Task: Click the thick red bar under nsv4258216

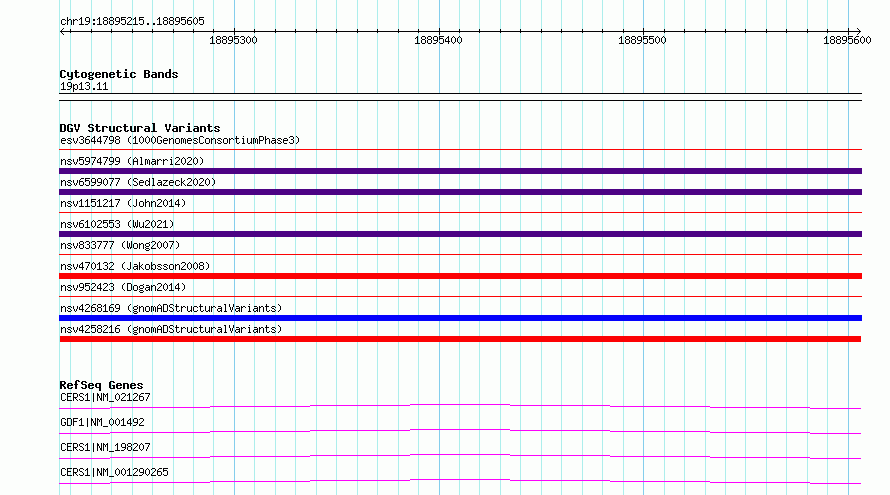Action: pos(460,339)
